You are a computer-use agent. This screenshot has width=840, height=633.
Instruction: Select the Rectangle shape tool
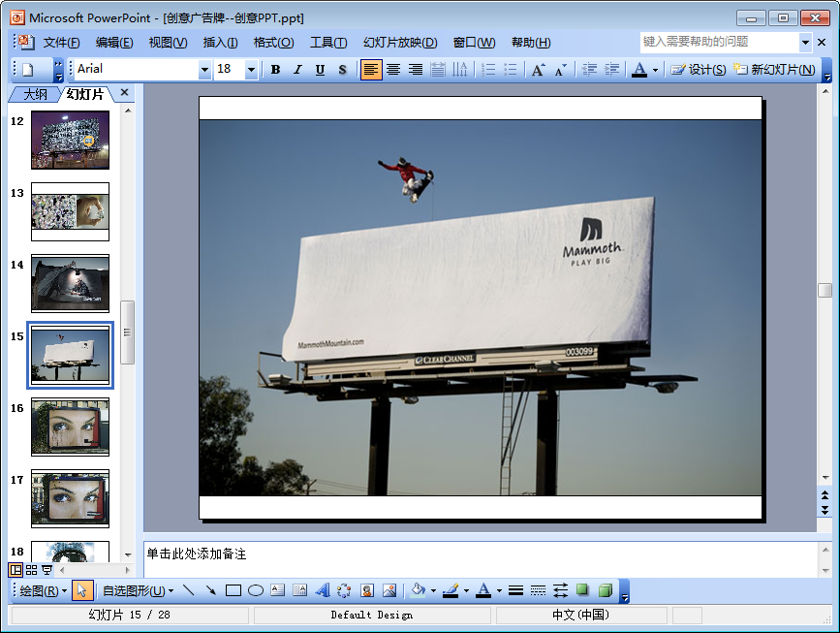[233, 590]
